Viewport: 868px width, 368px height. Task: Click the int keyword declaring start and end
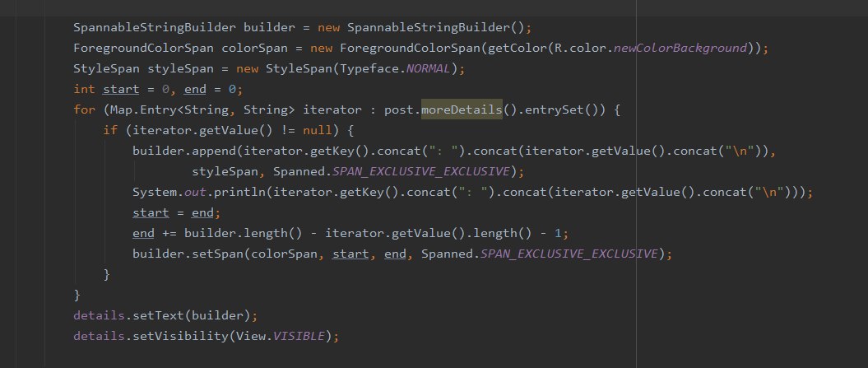[84, 89]
